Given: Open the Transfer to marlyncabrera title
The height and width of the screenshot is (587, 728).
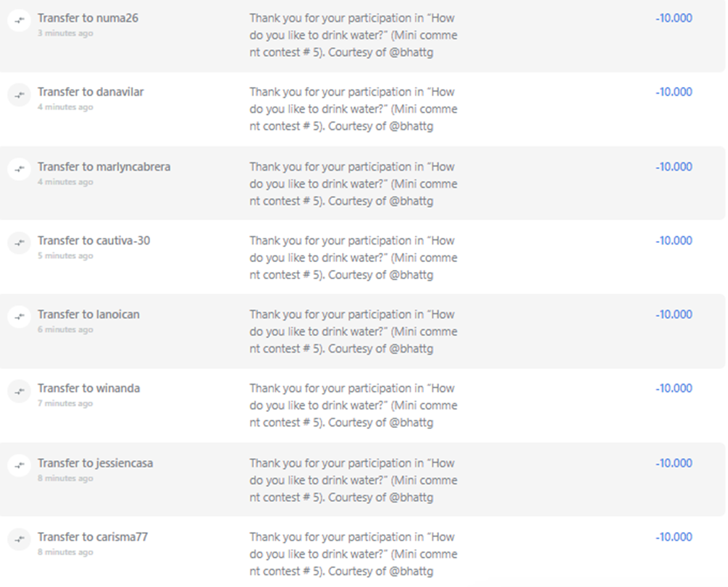Looking at the screenshot, I should click(x=104, y=166).
